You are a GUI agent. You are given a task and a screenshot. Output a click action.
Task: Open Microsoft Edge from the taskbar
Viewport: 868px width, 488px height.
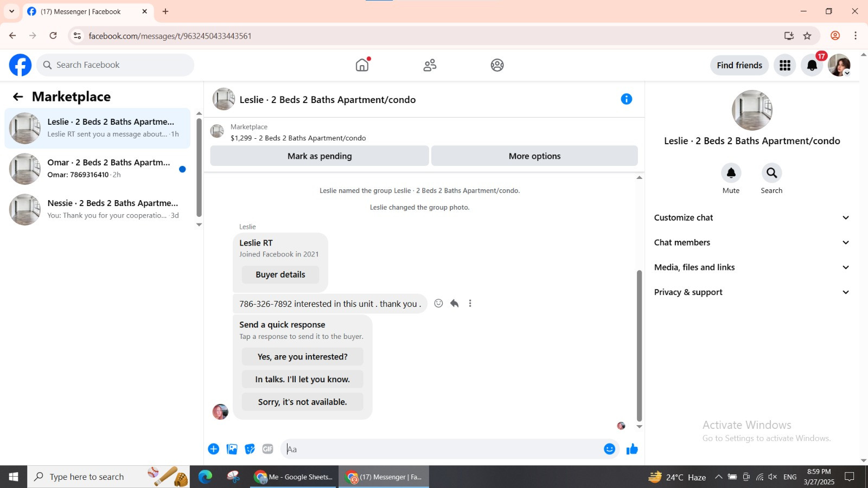[205, 477]
